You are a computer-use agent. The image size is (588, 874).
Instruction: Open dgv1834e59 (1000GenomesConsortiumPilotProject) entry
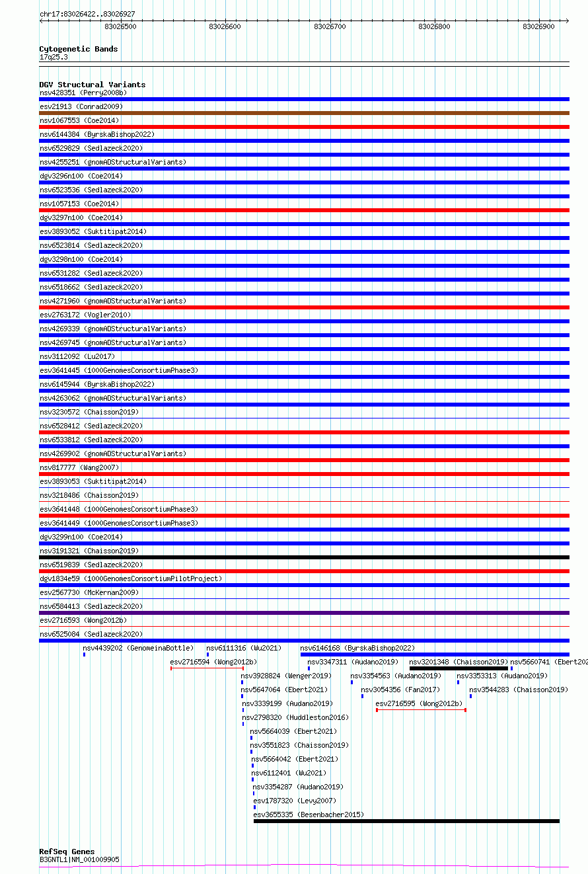click(131, 578)
